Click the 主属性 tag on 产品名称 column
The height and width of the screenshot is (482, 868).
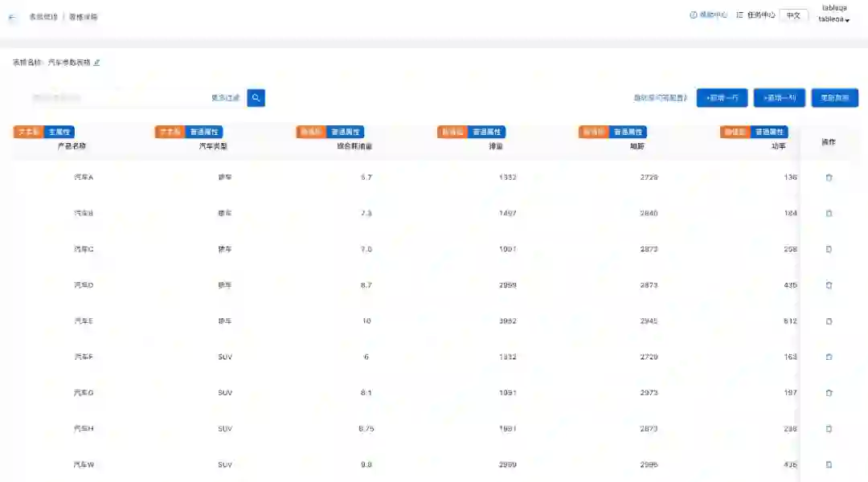[x=59, y=133]
